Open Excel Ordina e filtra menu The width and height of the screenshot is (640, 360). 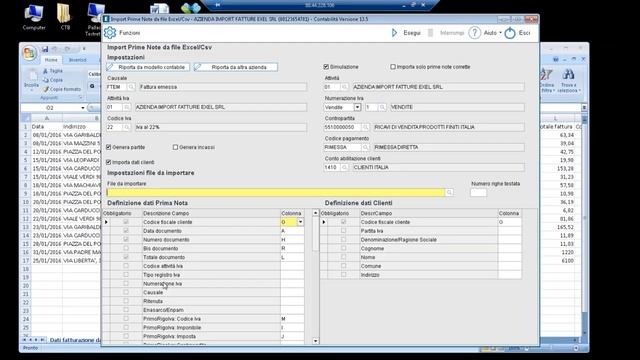tap(546, 80)
